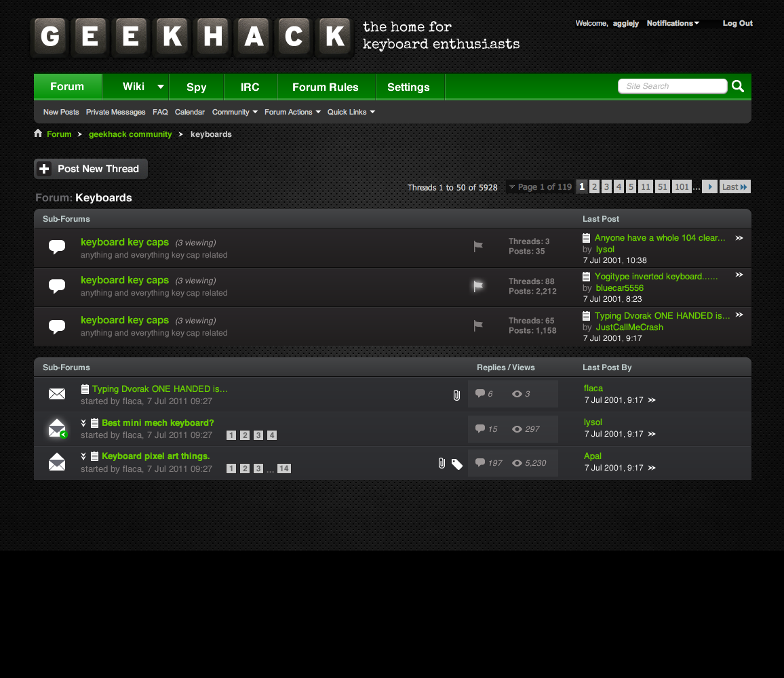The height and width of the screenshot is (678, 784).
Task: Expand the Notifications dropdown
Action: 672,23
